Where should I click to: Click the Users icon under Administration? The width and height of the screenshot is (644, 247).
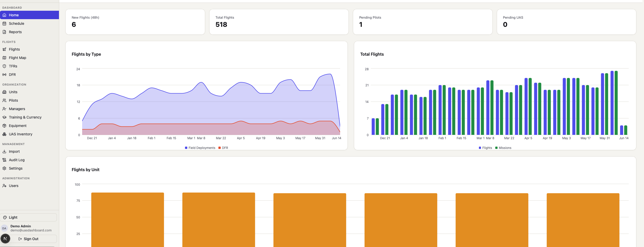[x=4, y=186]
